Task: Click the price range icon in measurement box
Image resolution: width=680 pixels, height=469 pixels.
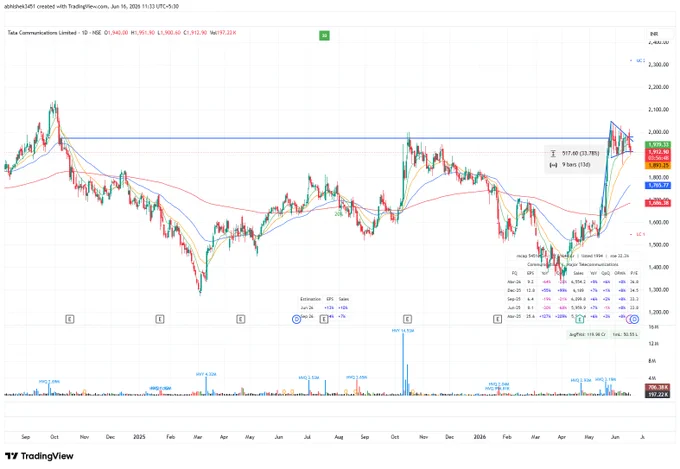Action: [553, 154]
